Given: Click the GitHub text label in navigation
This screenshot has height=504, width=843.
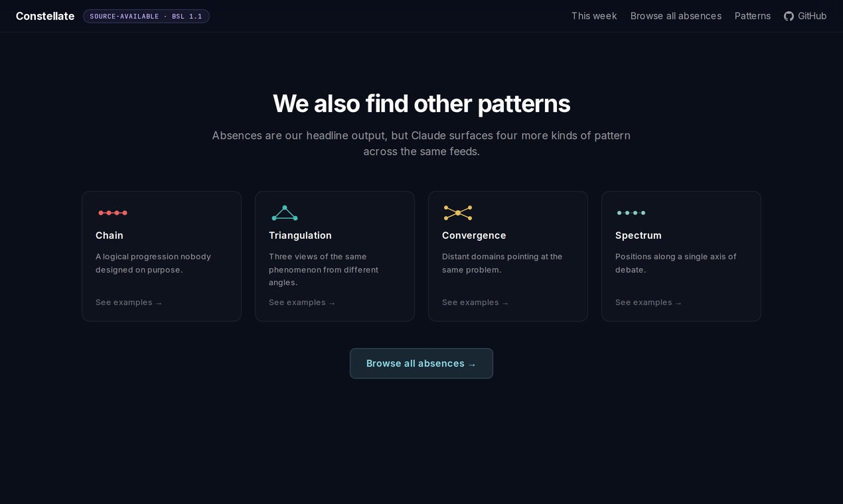Looking at the screenshot, I should coord(811,16).
